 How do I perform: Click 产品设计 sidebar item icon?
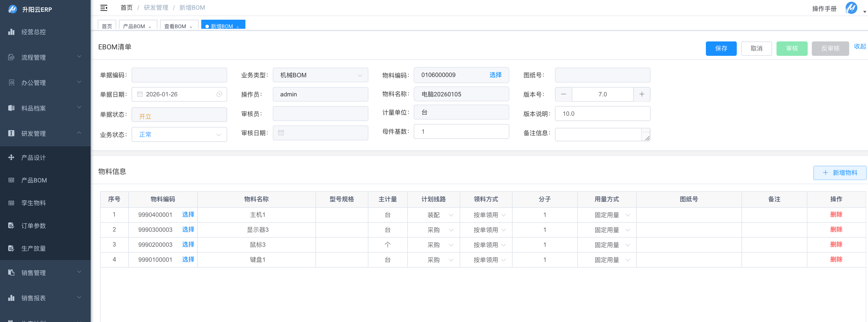11,157
